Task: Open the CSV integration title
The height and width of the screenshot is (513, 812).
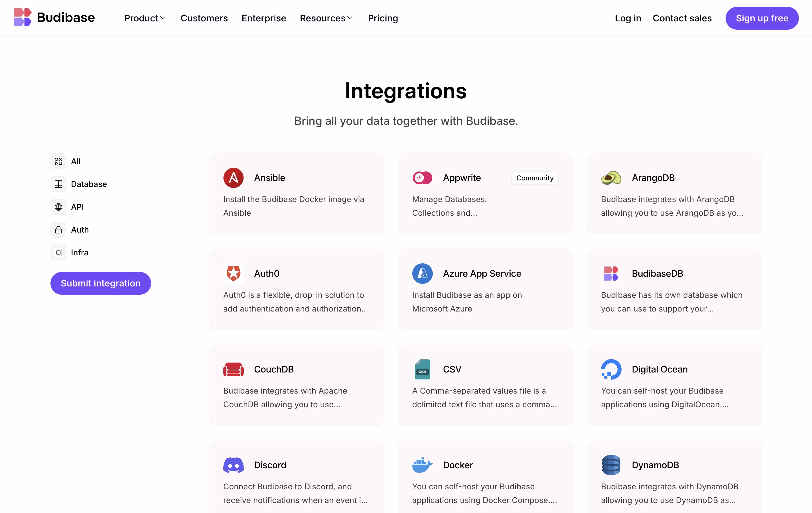Action: [452, 369]
